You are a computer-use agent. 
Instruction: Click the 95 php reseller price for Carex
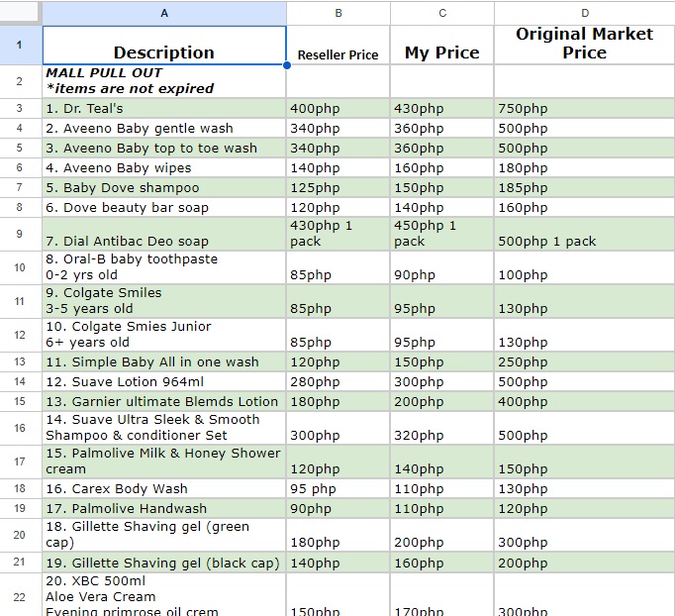pos(338,489)
